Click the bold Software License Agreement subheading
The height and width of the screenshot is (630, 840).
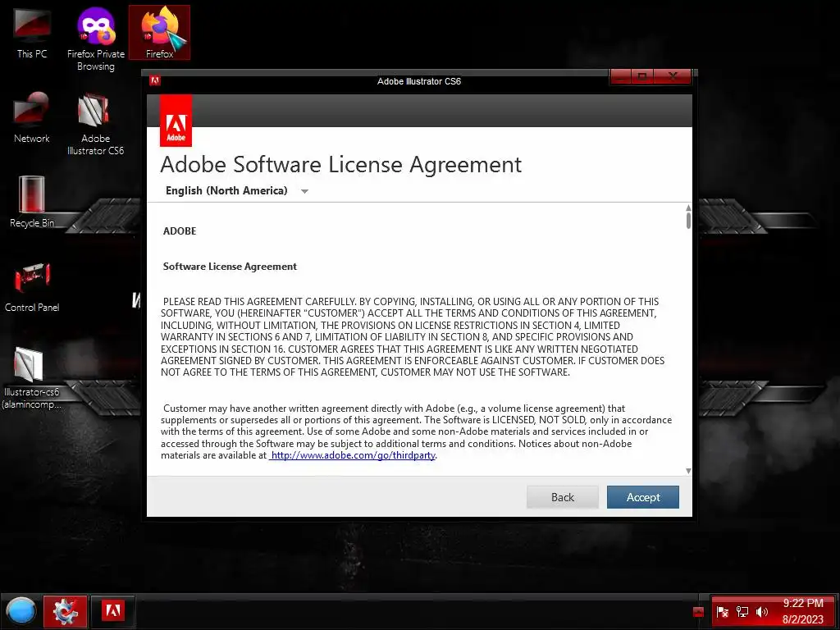(x=230, y=267)
